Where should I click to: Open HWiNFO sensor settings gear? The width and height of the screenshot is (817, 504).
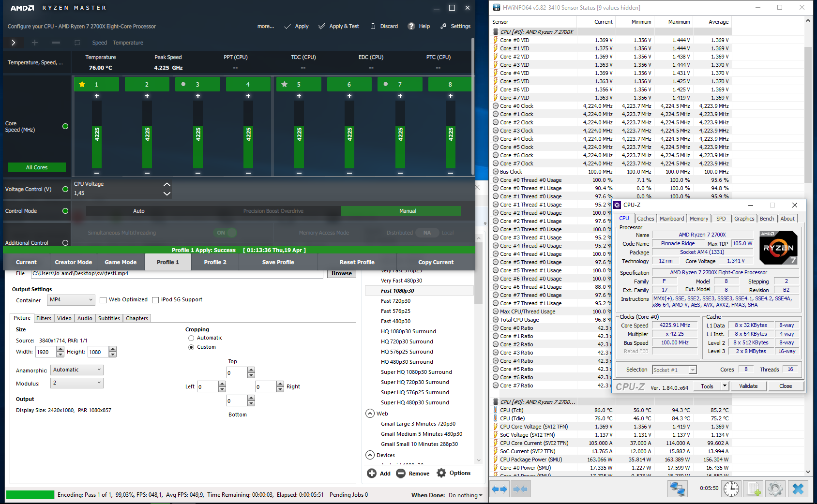click(775, 489)
